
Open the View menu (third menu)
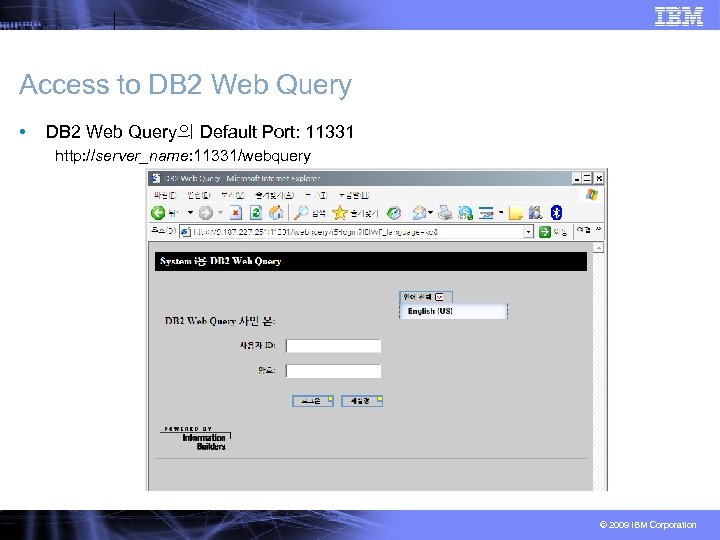pos(233,196)
